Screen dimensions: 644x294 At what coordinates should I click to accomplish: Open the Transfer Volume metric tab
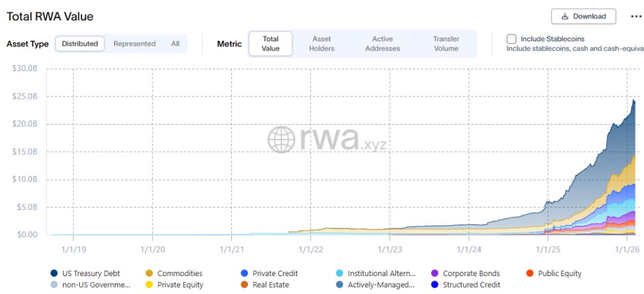coord(445,44)
